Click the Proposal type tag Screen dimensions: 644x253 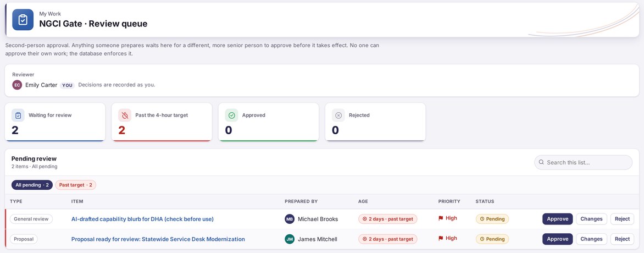(x=24, y=239)
